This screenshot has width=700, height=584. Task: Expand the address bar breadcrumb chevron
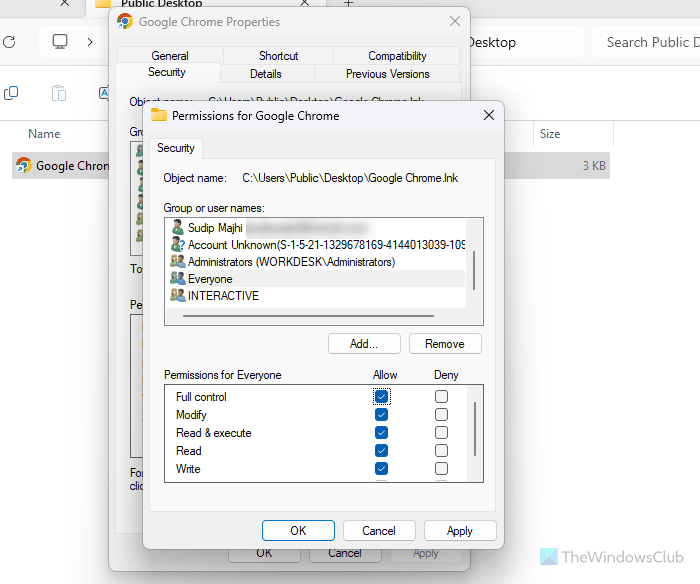(x=90, y=42)
